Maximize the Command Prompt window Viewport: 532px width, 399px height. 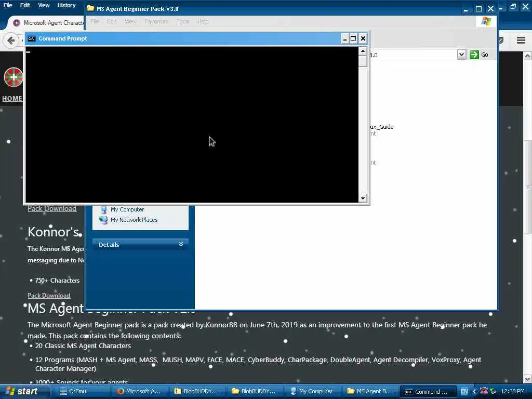353,38
